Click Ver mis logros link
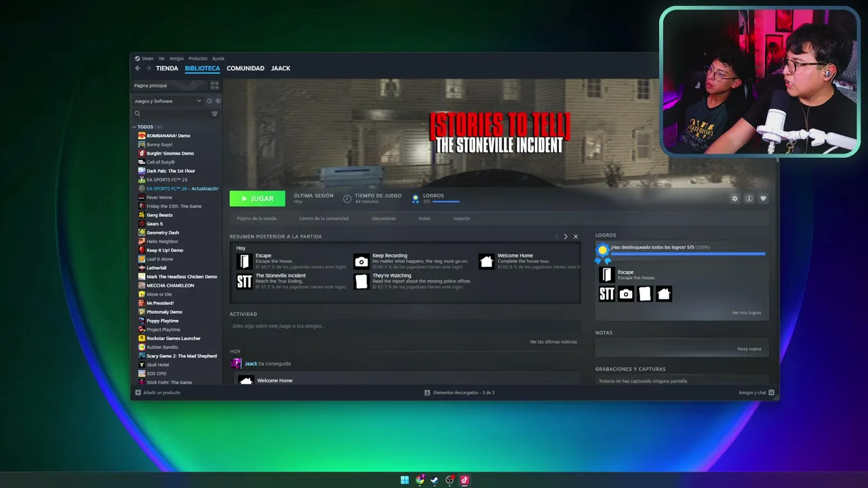 (x=747, y=312)
